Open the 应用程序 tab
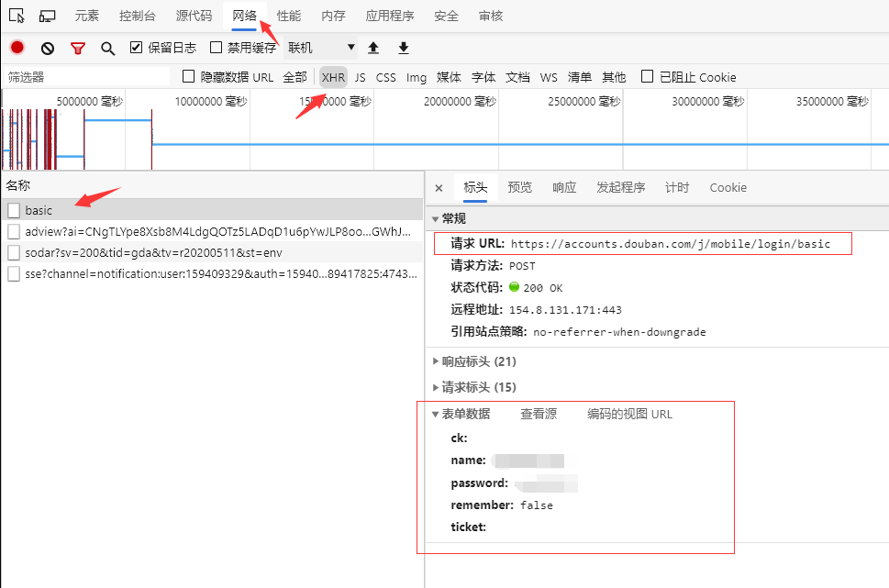Viewport: 889px width, 588px height. coord(390,16)
